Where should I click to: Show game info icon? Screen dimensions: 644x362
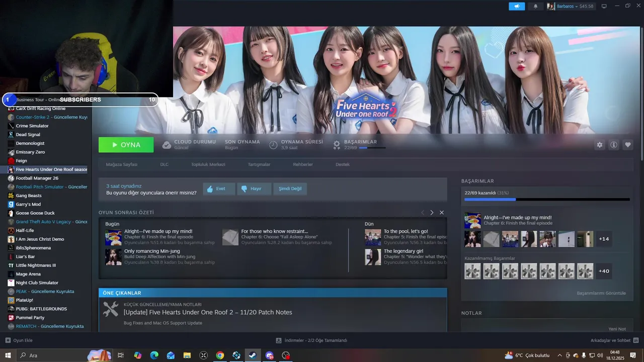click(x=614, y=145)
